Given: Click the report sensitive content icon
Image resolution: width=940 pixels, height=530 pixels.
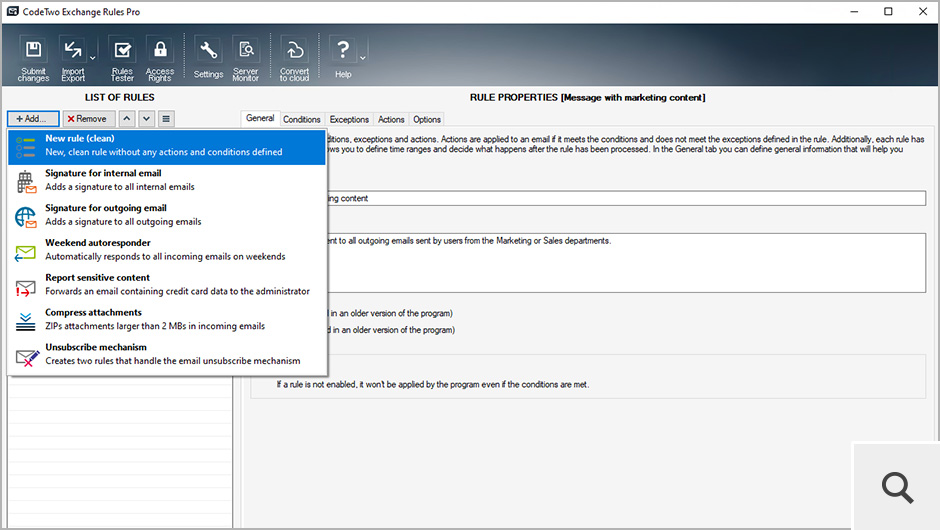Looking at the screenshot, I should (25, 288).
